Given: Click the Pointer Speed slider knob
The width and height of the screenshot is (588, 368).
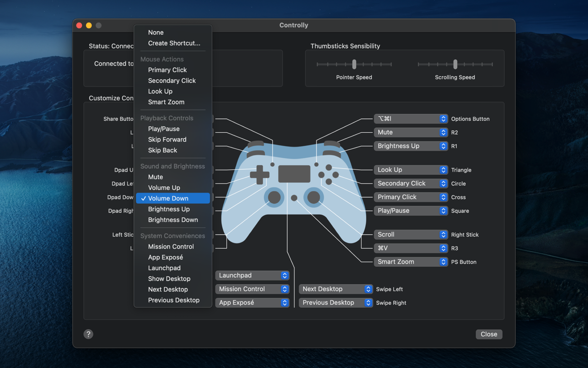Looking at the screenshot, I should point(354,65).
